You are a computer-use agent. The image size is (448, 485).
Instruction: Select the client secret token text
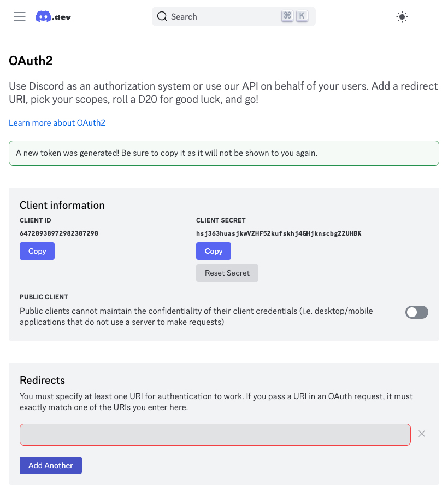(x=279, y=233)
